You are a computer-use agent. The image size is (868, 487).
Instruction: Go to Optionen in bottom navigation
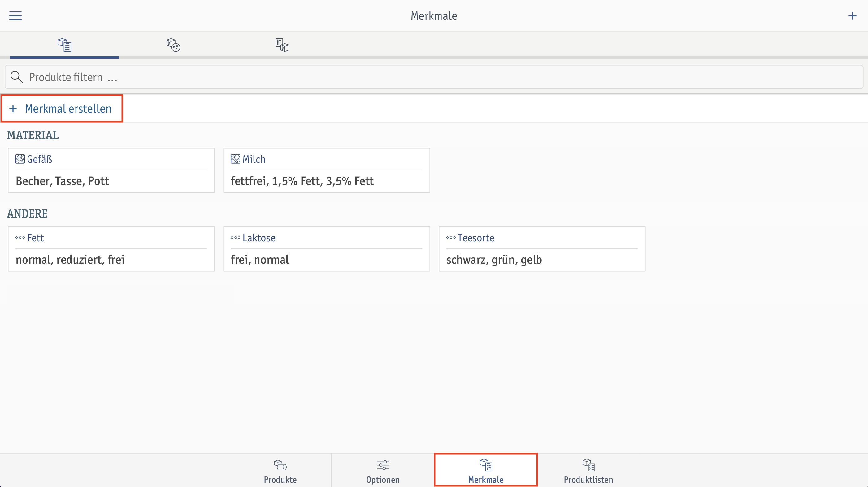[x=383, y=471]
